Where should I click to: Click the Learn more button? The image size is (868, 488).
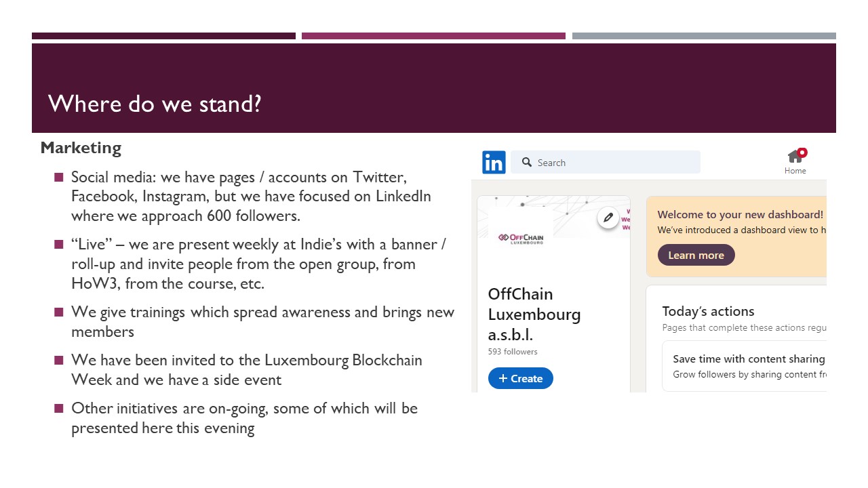coord(696,255)
